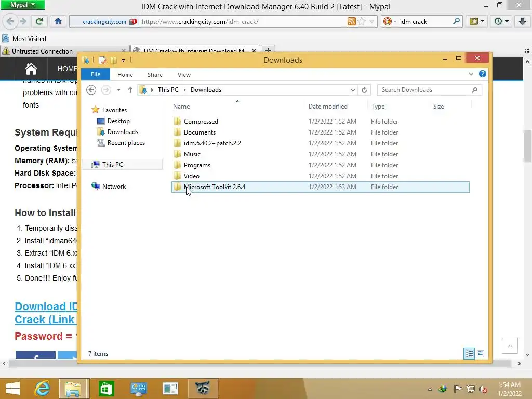This screenshot has height=399, width=532.
Task: Click Explorer Back navigation button
Action: coord(91,90)
